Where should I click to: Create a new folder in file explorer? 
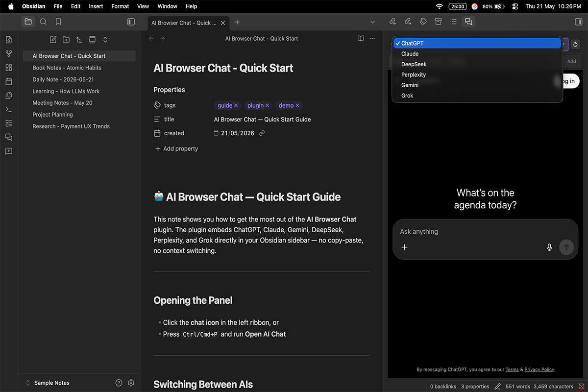tap(66, 40)
